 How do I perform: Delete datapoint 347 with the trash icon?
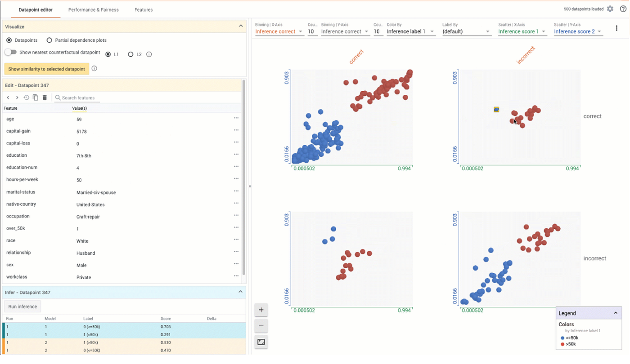(45, 98)
